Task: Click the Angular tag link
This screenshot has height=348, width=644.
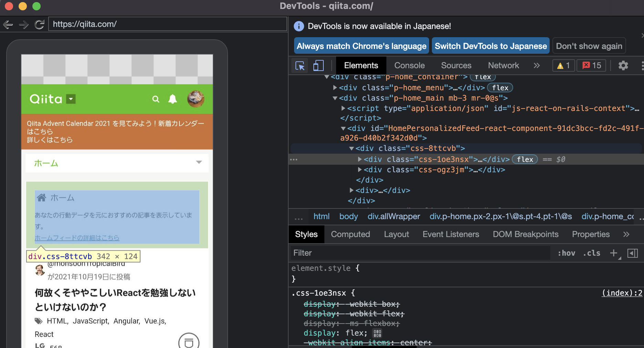Action: tap(127, 321)
